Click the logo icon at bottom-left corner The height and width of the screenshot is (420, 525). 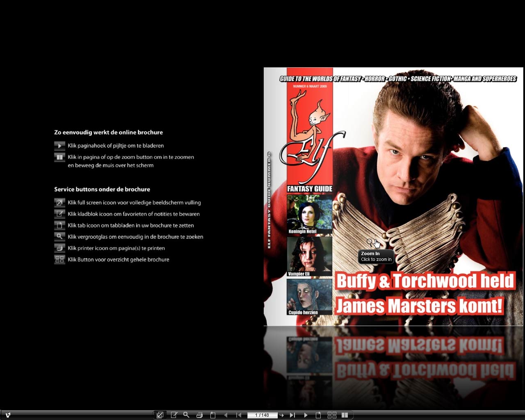click(8, 415)
